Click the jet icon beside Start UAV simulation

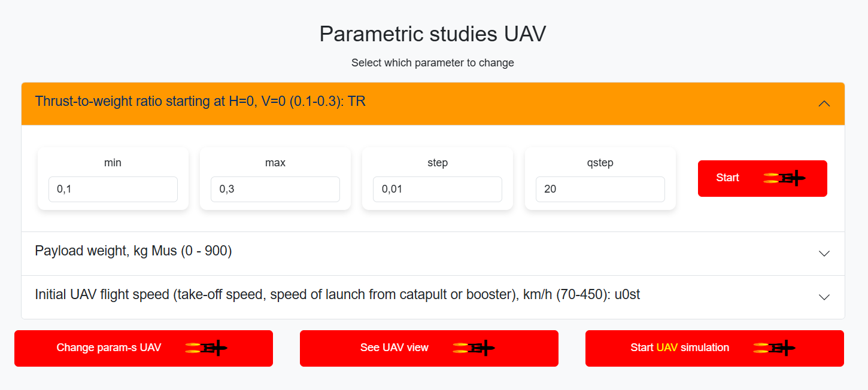[x=775, y=348]
